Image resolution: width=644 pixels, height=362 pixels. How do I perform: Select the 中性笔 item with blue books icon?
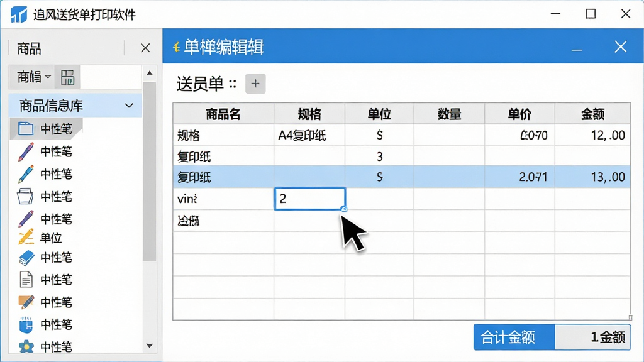point(45,257)
